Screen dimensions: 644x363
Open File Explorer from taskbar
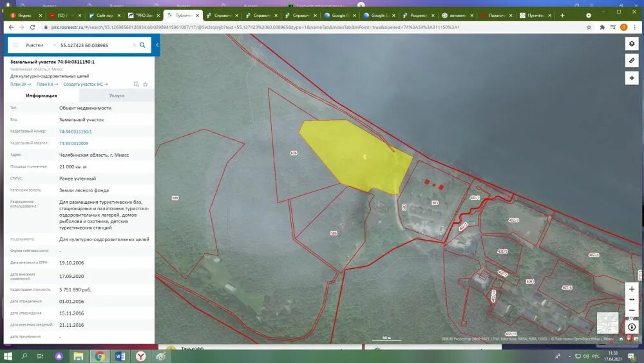click(x=79, y=356)
